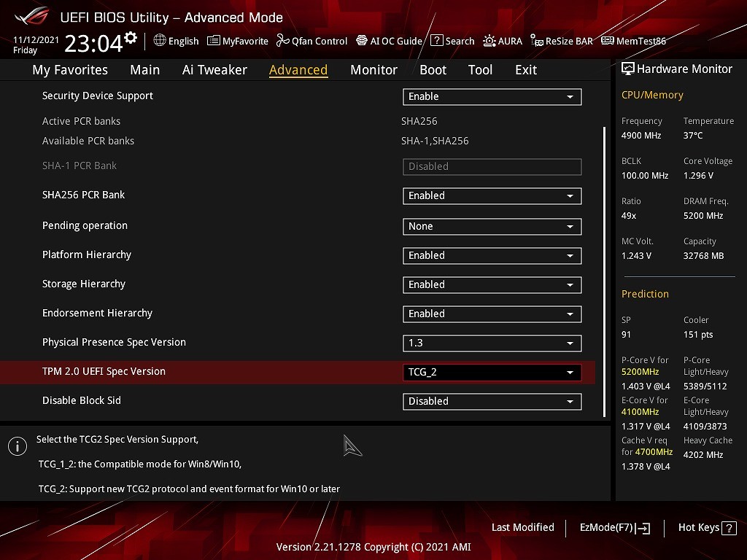Click the 4900 MHz frequency value
747x560 pixels.
(641, 136)
